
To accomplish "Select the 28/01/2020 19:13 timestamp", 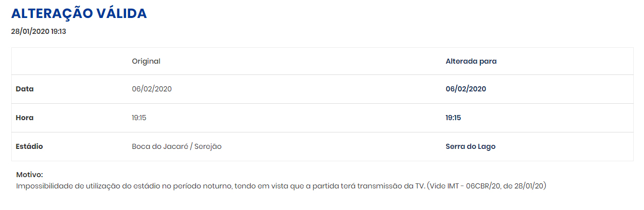I will point(39,31).
